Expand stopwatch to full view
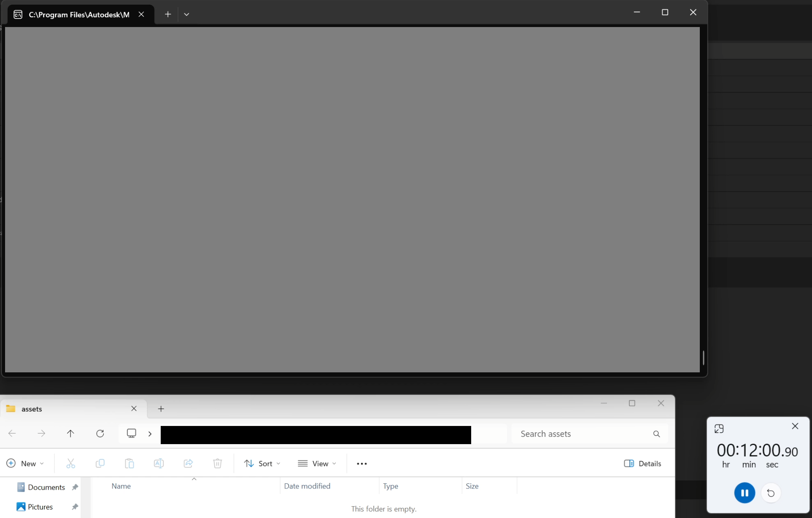812x518 pixels. pos(719,429)
